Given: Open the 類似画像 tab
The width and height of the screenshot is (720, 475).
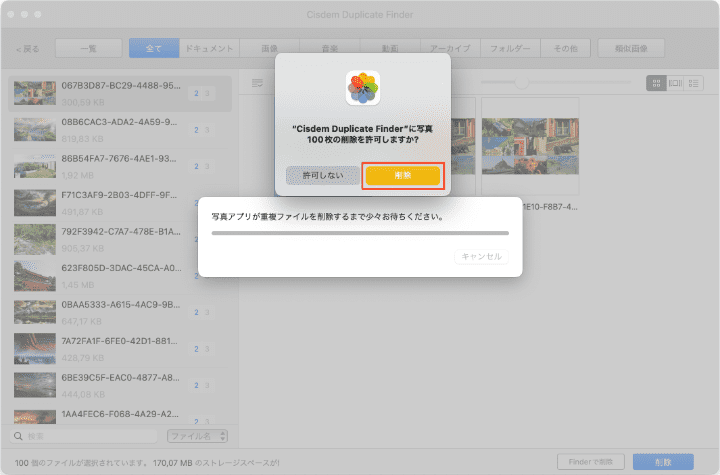Looking at the screenshot, I should click(631, 48).
